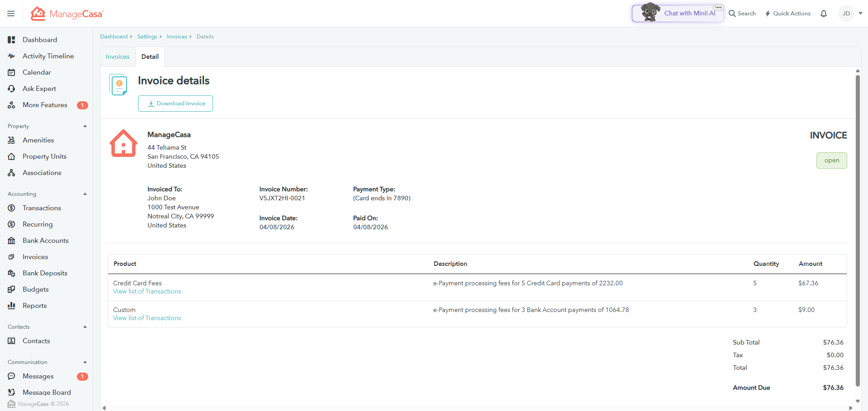868x411 pixels.
Task: Open the JD user profile dropdown
Action: 851,14
